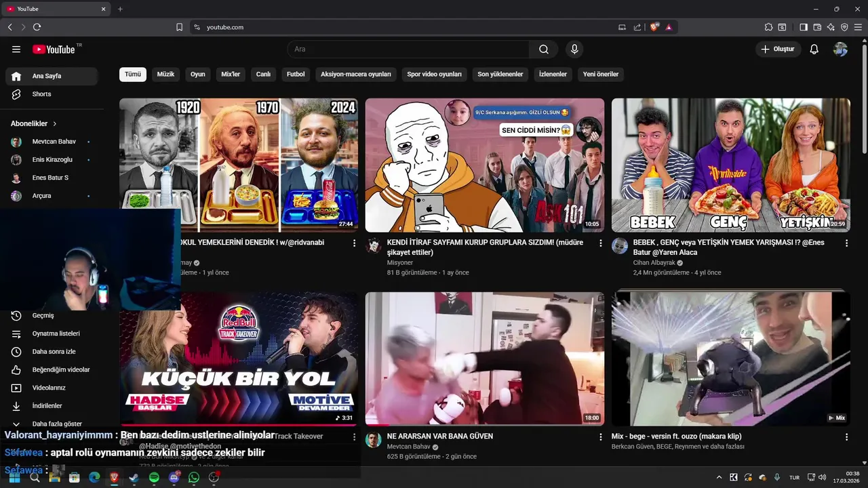Open the AŞK 101 itiraf video thumbnail
Screen dimensions: 868x488
click(485, 165)
